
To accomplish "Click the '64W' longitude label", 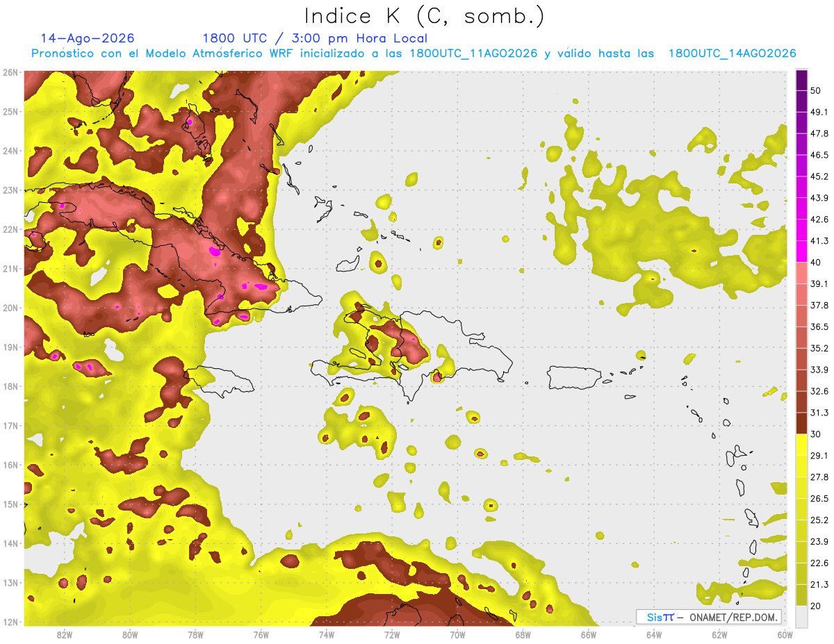I will [x=654, y=635].
